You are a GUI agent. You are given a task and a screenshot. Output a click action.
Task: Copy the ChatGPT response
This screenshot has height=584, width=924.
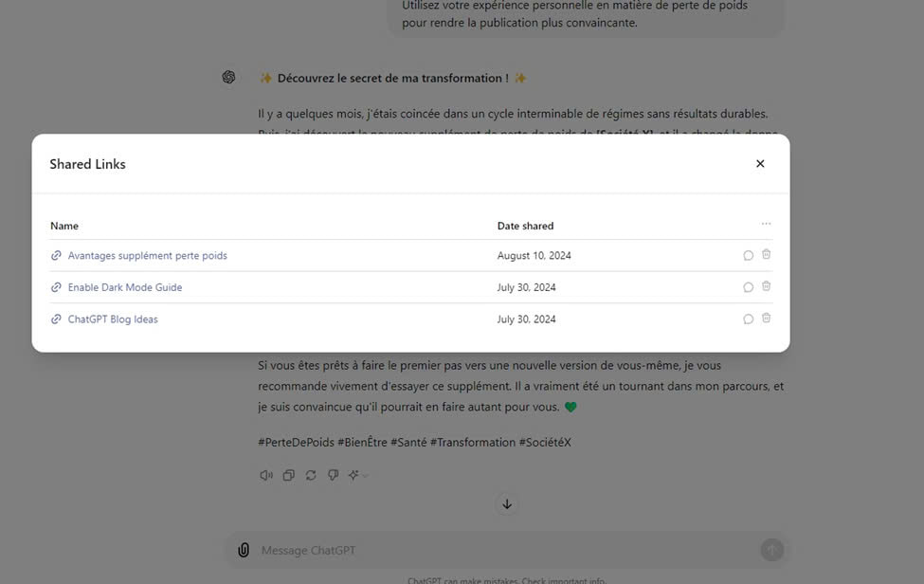[289, 475]
